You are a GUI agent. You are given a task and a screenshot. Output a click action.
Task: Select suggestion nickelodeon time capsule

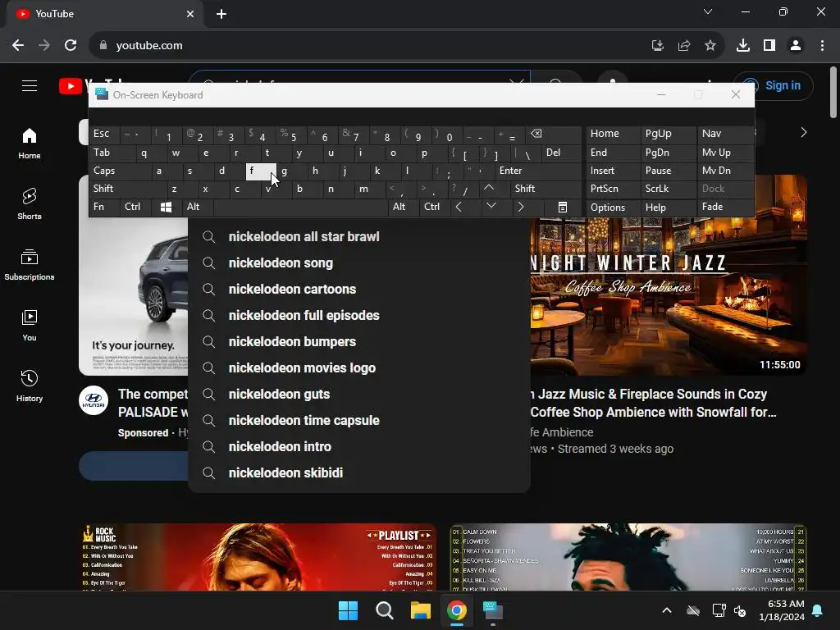[x=359, y=421]
